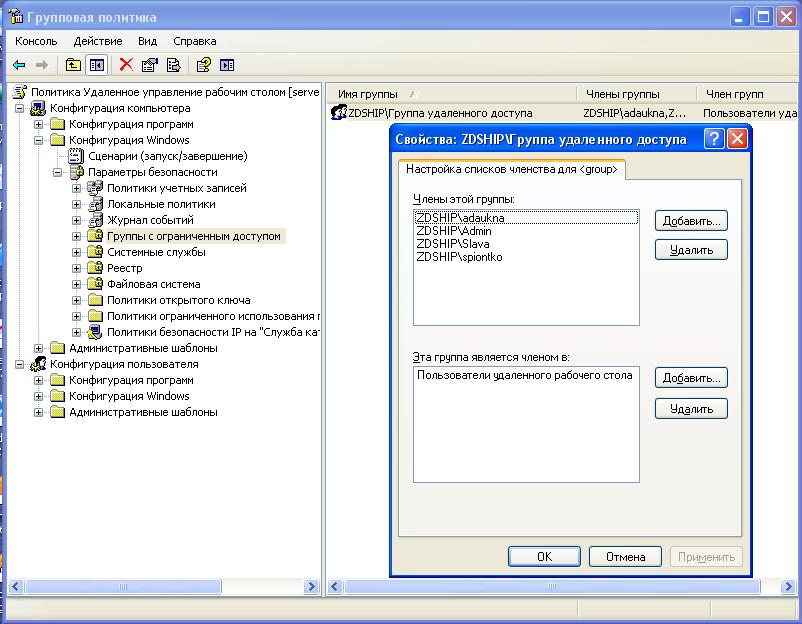Viewport: 802px width, 624px height.
Task: Select Политики ограниченного использования tree item
Action: tap(213, 316)
